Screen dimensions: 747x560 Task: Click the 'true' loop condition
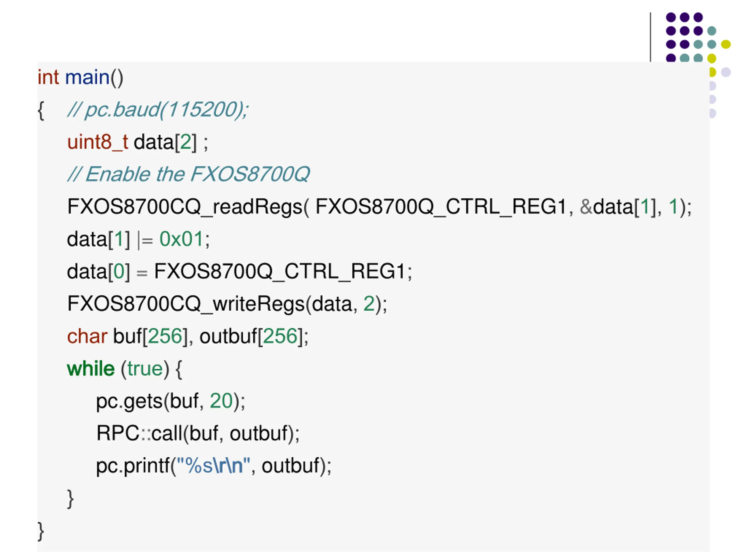point(145,368)
